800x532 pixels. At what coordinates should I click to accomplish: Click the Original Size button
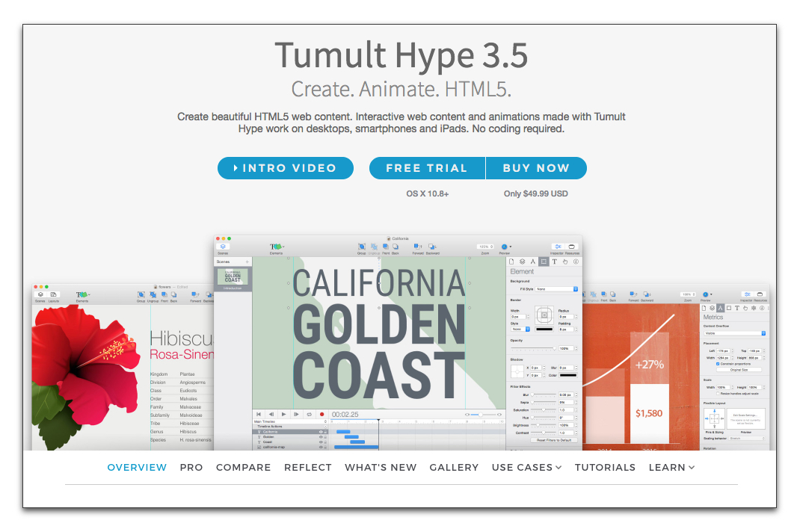tap(739, 370)
